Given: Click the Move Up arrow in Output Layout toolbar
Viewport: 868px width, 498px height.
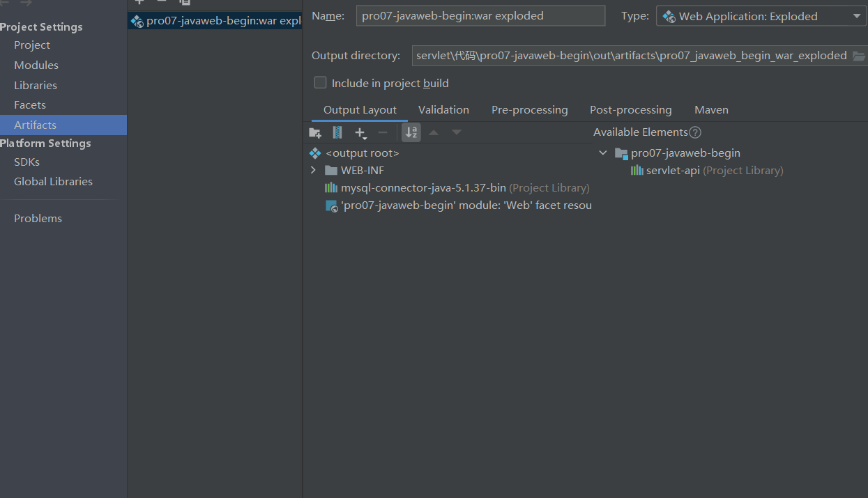Looking at the screenshot, I should coord(433,132).
